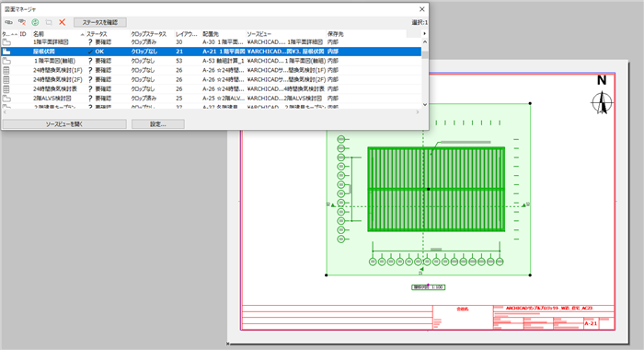The image size is (644, 350).
Task: Click folder icon of 1階平面図(軸組) row
Action: pyautogui.click(x=6, y=61)
